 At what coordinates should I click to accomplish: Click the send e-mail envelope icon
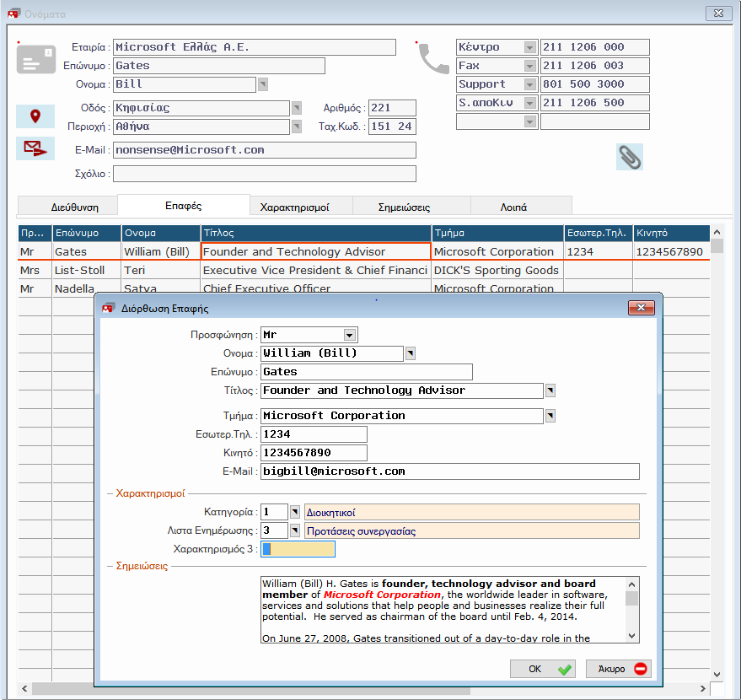coord(35,149)
